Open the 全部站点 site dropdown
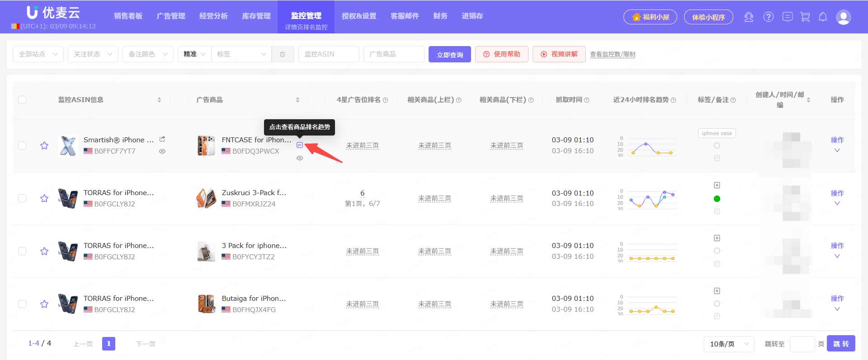 pyautogui.click(x=38, y=54)
